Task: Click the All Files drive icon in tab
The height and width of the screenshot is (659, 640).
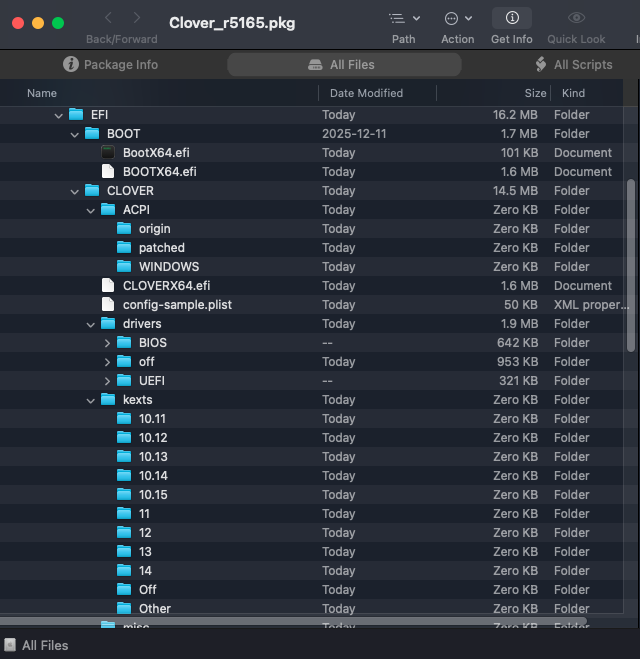Action: tap(315, 64)
